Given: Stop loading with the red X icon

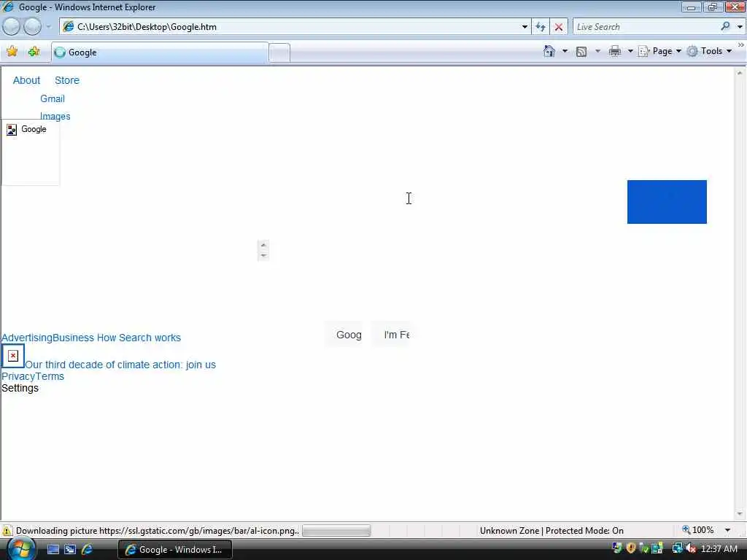Looking at the screenshot, I should click(558, 27).
